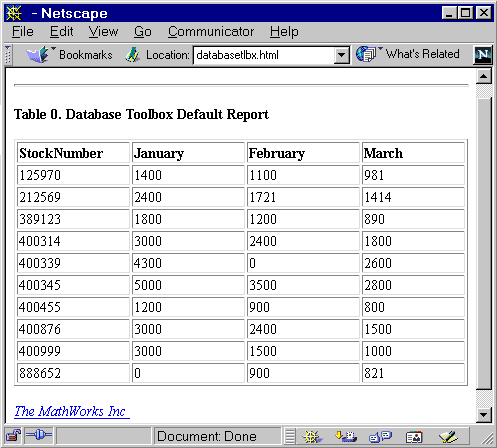Click the page proxy icon beside Location
Viewport: 497px width, 448px height.
[x=132, y=55]
